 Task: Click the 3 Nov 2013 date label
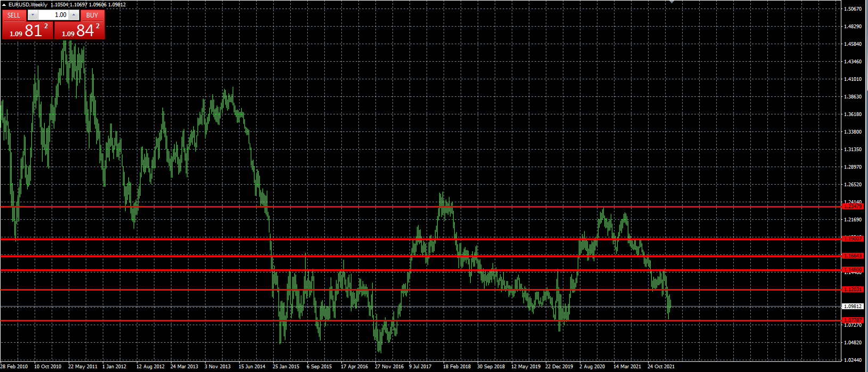click(218, 367)
